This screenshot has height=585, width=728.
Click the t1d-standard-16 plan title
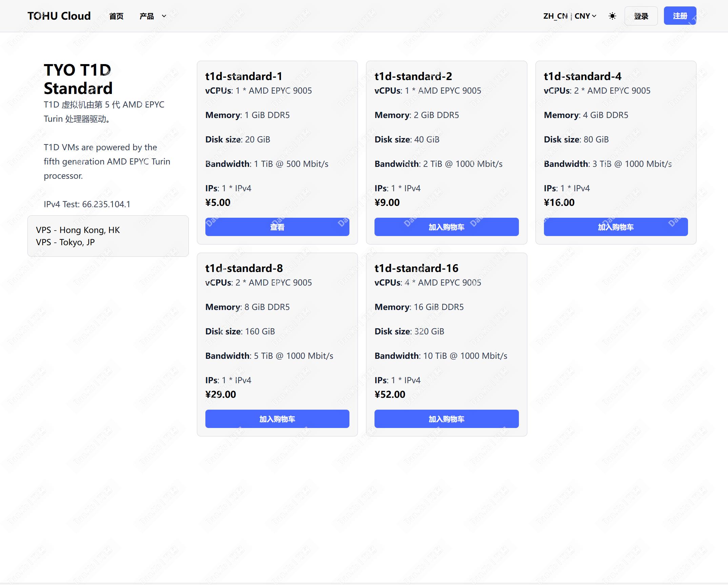[416, 268]
